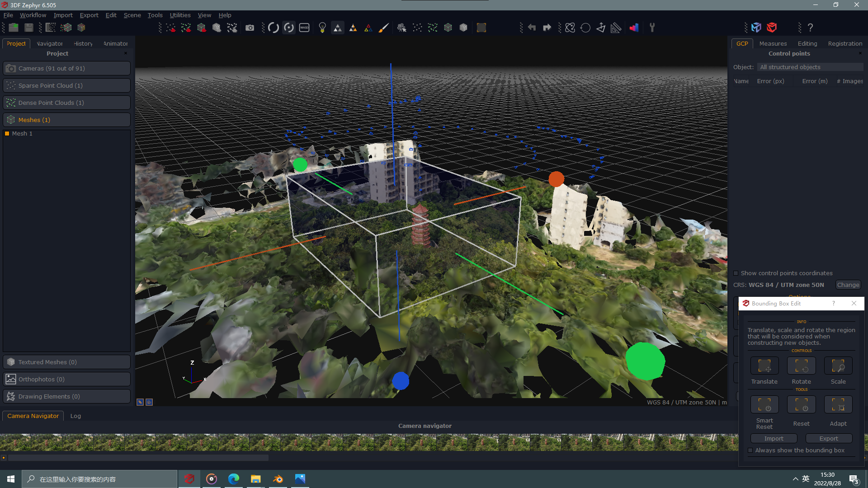Expand Textured Meshes in Project panel
Image resolution: width=868 pixels, height=488 pixels.
[x=66, y=361]
